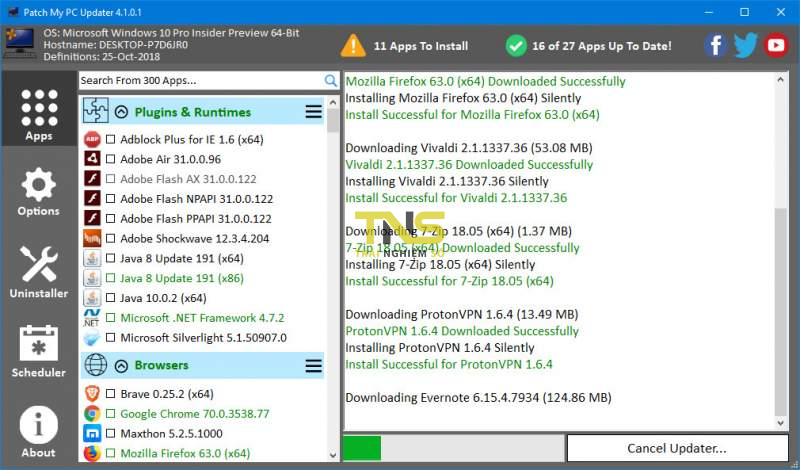Click app list scrollbar down arrow
Viewport: 800px width, 470px height.
click(x=333, y=455)
